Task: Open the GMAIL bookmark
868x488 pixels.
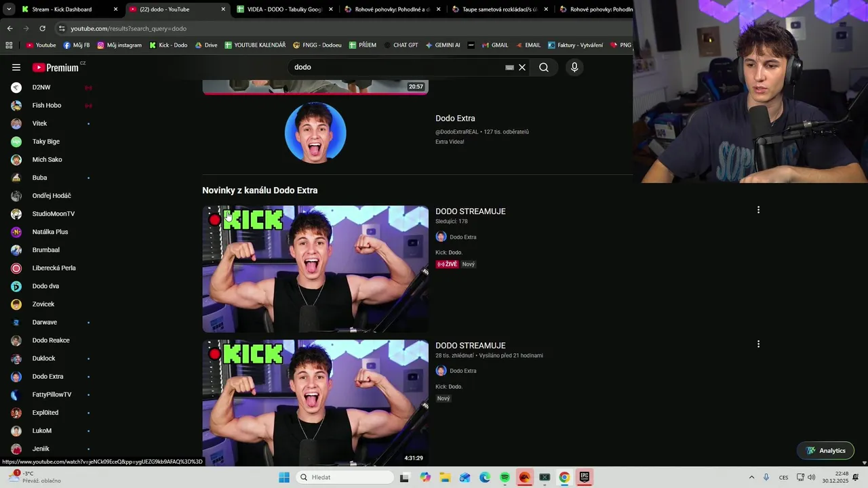Action: [x=494, y=45]
